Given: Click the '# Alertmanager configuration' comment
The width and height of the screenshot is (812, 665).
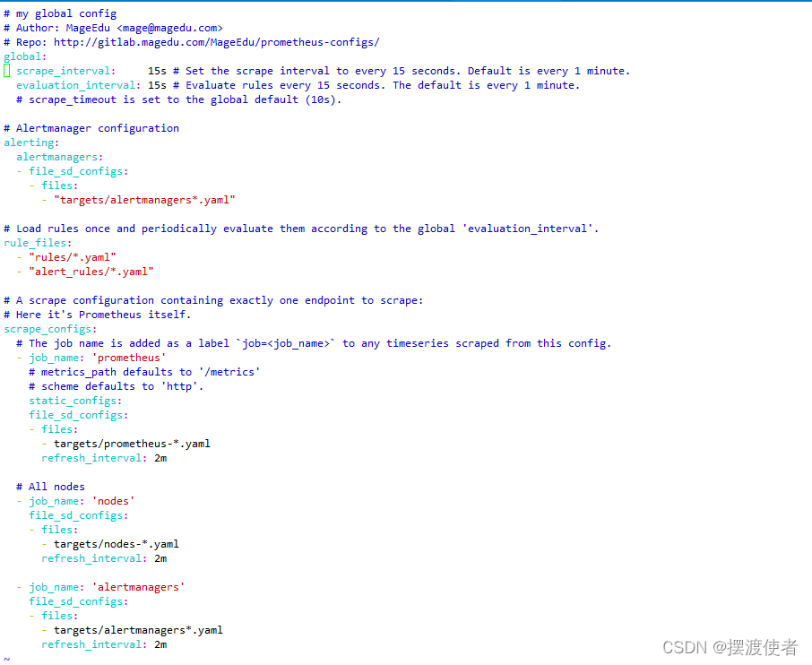Looking at the screenshot, I should [91, 128].
